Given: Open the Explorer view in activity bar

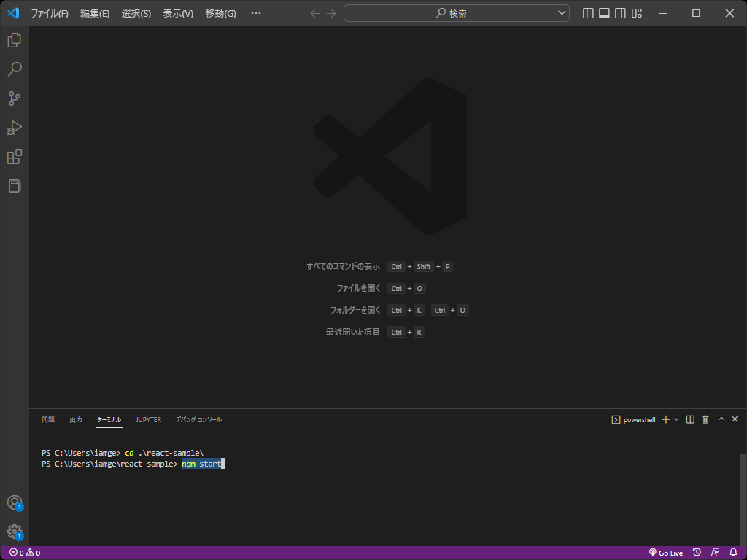Looking at the screenshot, I should tap(15, 40).
